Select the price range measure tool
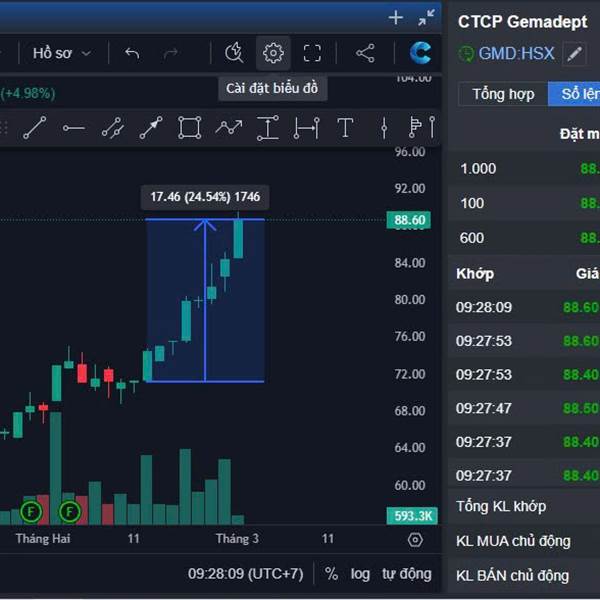 click(267, 128)
